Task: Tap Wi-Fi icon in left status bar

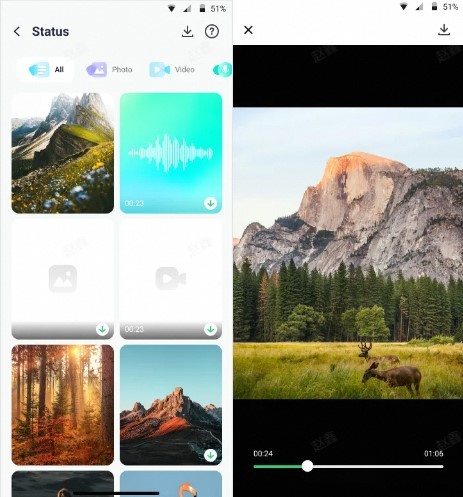Action: (x=171, y=9)
